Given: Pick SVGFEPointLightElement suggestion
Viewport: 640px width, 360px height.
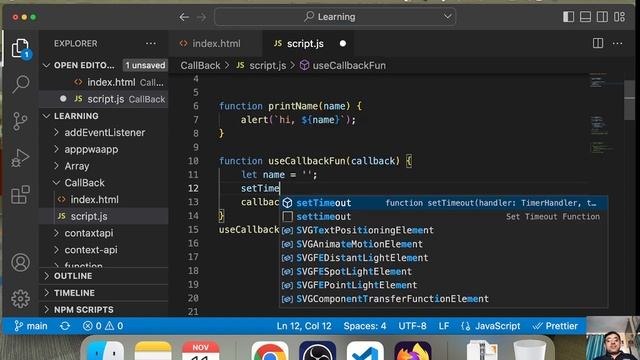Looking at the screenshot, I should [x=444, y=285].
